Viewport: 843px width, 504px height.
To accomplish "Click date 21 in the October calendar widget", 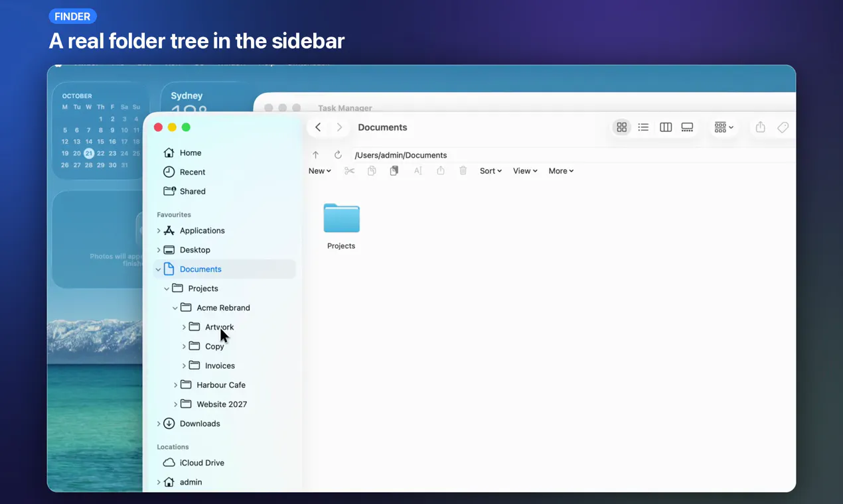I will pyautogui.click(x=89, y=153).
